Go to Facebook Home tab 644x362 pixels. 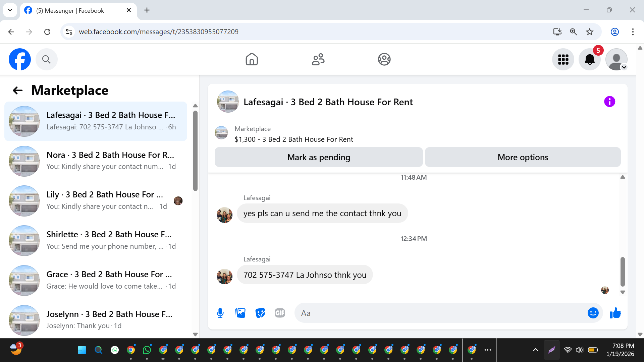[x=252, y=60]
